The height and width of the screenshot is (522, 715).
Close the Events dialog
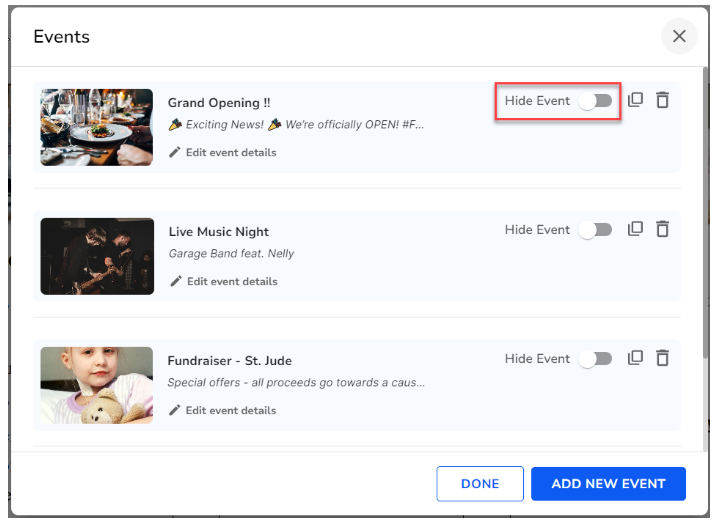(679, 37)
